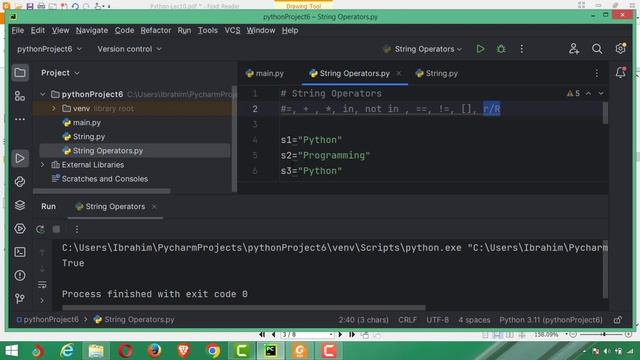This screenshot has width=640, height=360.
Task: Open Firefox from the taskbar
Action: (x=154, y=351)
